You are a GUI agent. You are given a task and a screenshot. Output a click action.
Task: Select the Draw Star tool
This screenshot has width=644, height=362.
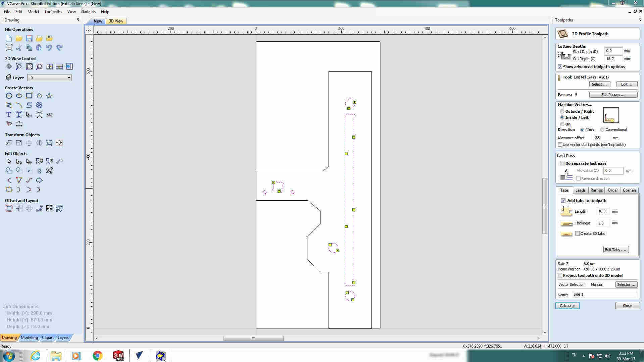click(49, 96)
